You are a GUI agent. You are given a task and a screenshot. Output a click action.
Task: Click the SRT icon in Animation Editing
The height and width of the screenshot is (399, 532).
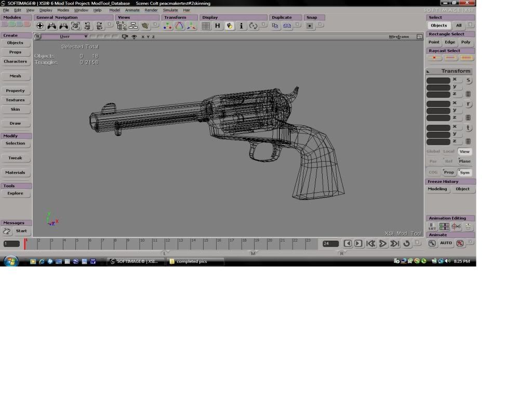pos(432,227)
